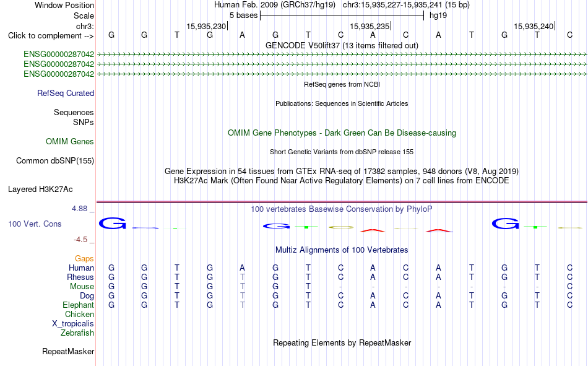Image resolution: width=588 pixels, height=366 pixels.
Task: Open the OMIM Genes track label
Action: [x=70, y=142]
